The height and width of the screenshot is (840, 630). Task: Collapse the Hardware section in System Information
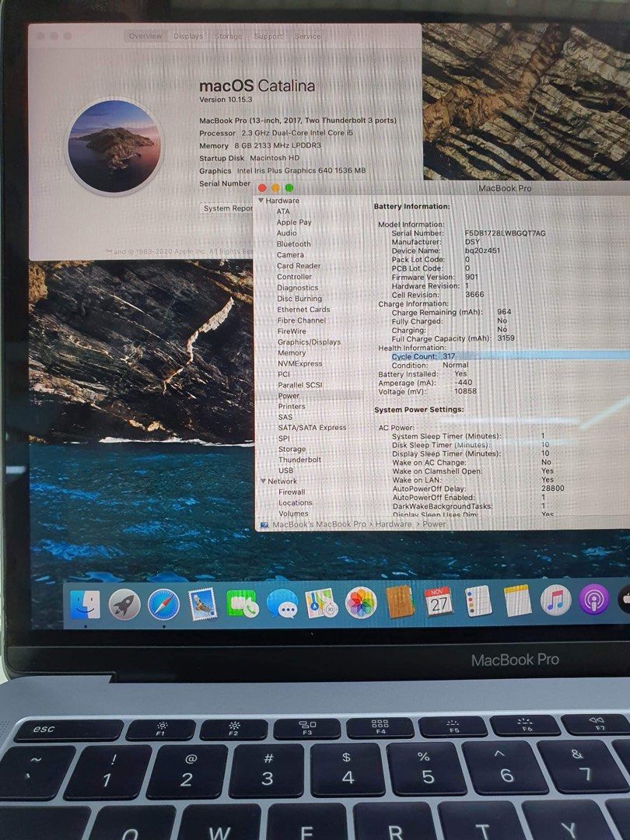tap(261, 200)
